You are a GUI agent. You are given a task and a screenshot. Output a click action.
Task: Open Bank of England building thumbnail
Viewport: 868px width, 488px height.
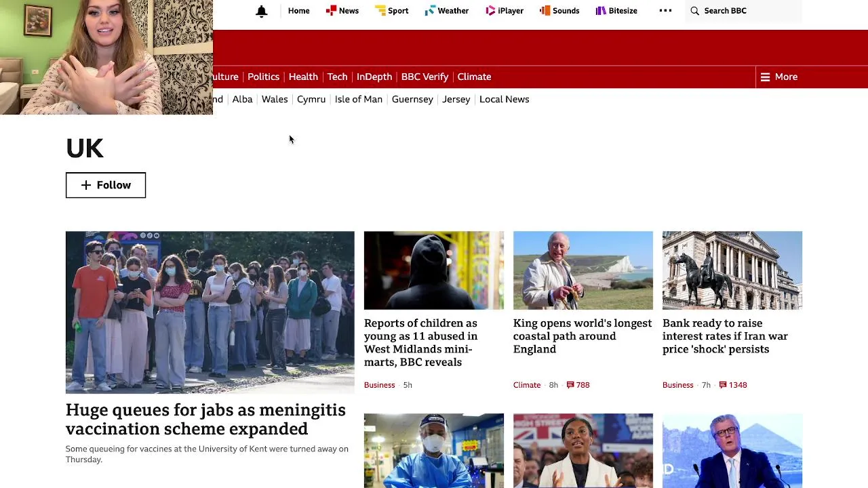pos(732,270)
